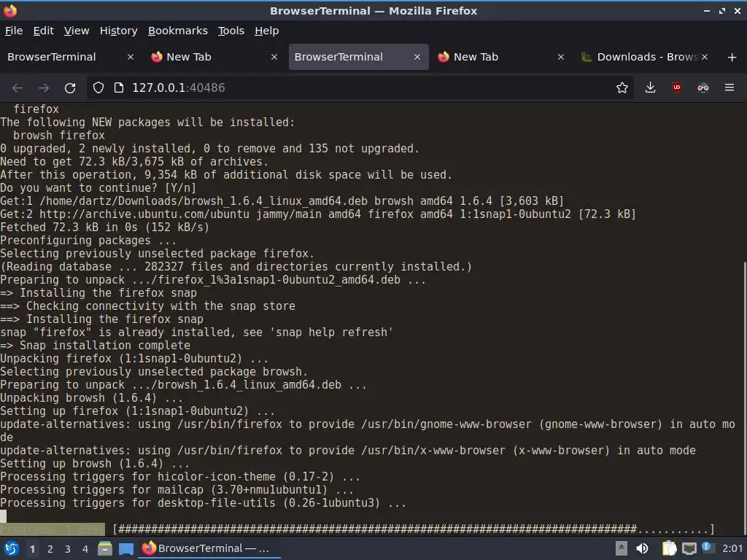Image resolution: width=747 pixels, height=560 pixels.
Task: Click the 'Processing triggers for mailcap' line
Action: (177, 489)
